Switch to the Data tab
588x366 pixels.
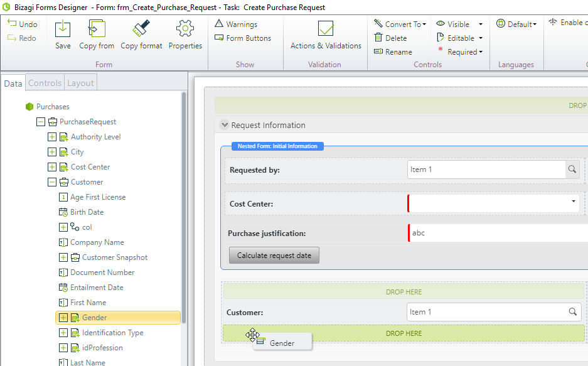point(13,83)
